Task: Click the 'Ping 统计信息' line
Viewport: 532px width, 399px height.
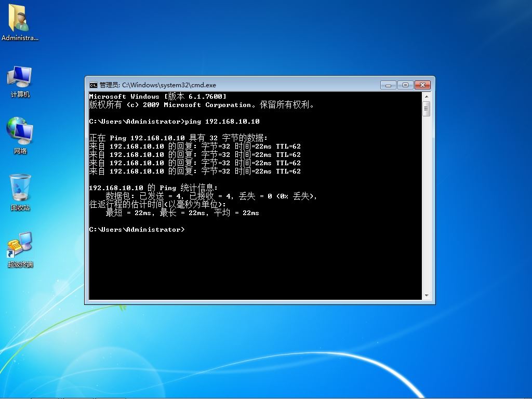Action: point(153,188)
